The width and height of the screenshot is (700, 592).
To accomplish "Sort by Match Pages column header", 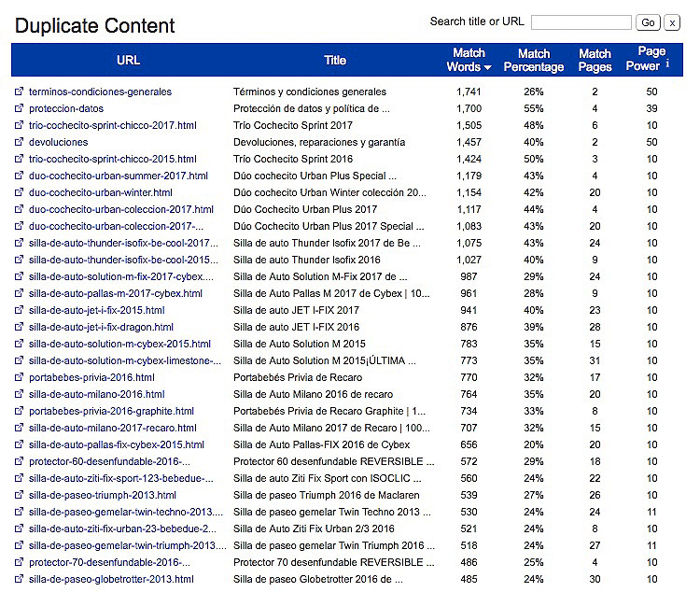I will click(x=595, y=61).
